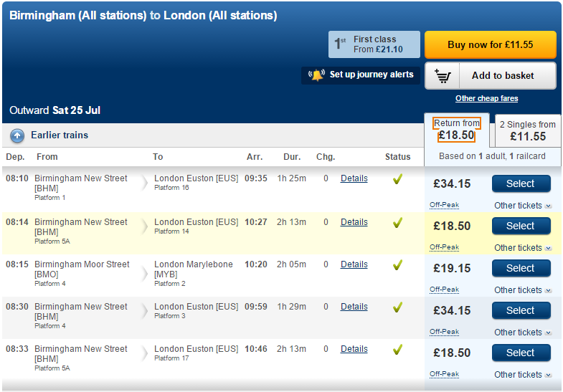Click the Off-Peak link for 08:15 train

[444, 290]
